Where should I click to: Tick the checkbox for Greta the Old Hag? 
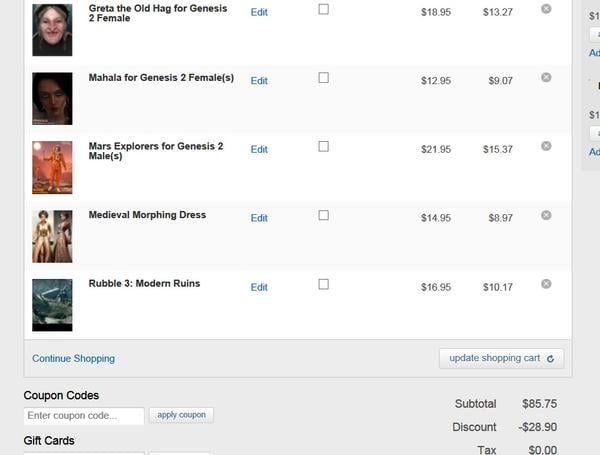(323, 9)
